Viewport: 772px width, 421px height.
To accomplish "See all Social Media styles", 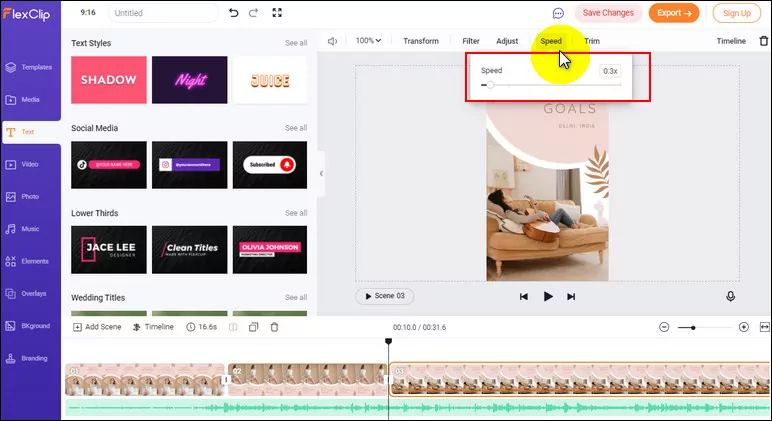I will click(296, 128).
